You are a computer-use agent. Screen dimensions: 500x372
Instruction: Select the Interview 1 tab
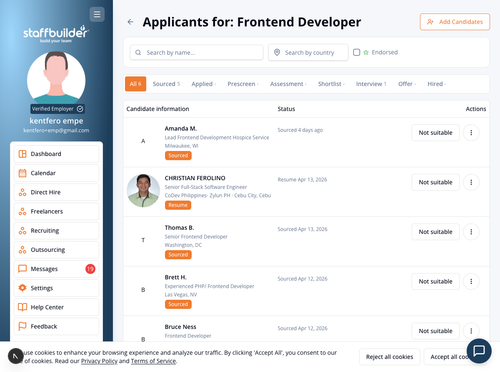point(371,84)
